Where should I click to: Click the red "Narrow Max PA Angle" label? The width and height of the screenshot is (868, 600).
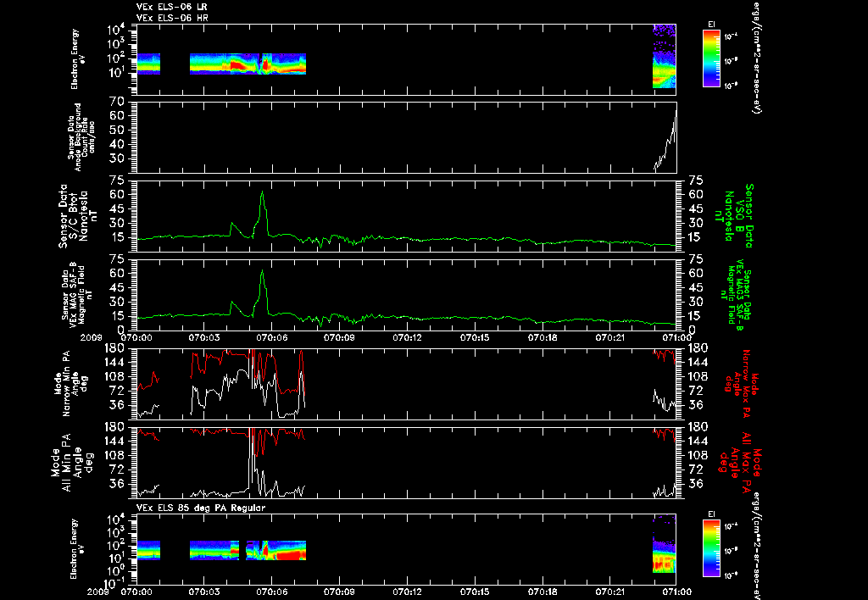740,383
